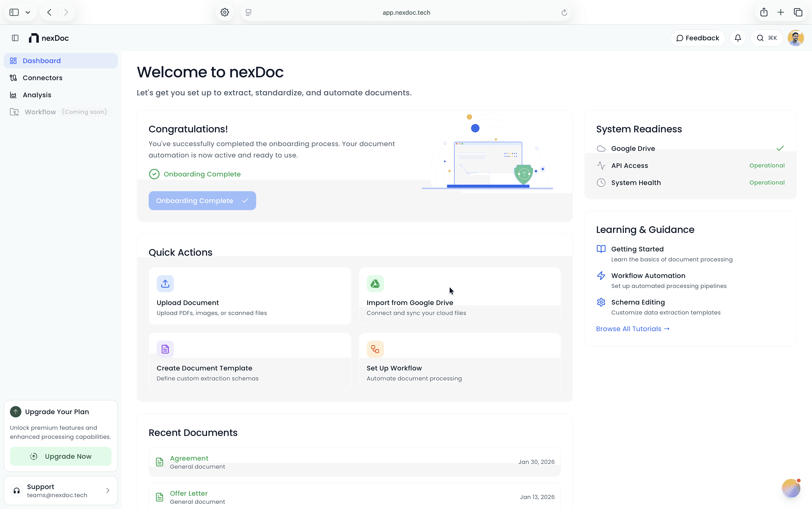Select the Upload Document upload icon
812x509 pixels.
tap(165, 283)
